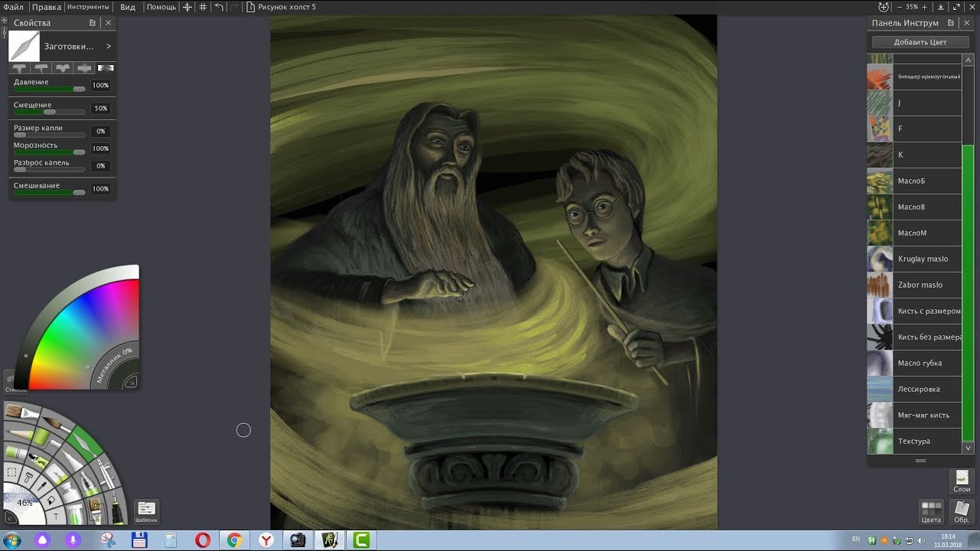The height and width of the screenshot is (551, 980).
Task: Close the Панель Инструм panel
Action: [967, 23]
